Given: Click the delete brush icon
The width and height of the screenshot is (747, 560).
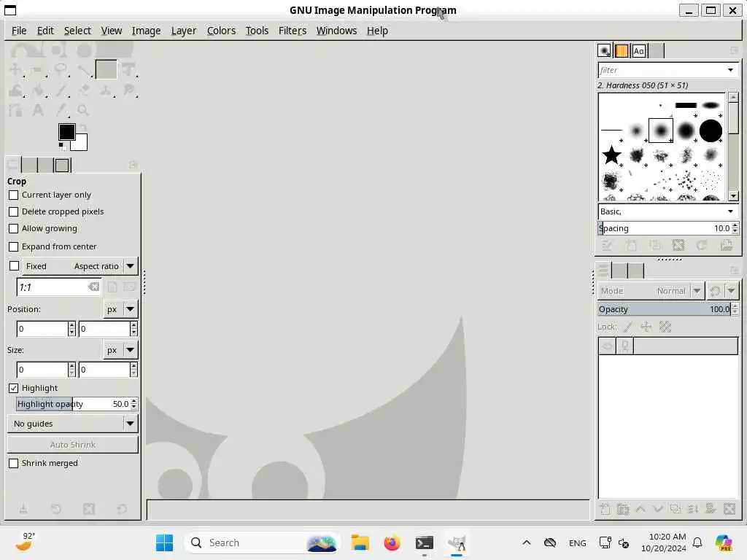Looking at the screenshot, I should pos(678,245).
